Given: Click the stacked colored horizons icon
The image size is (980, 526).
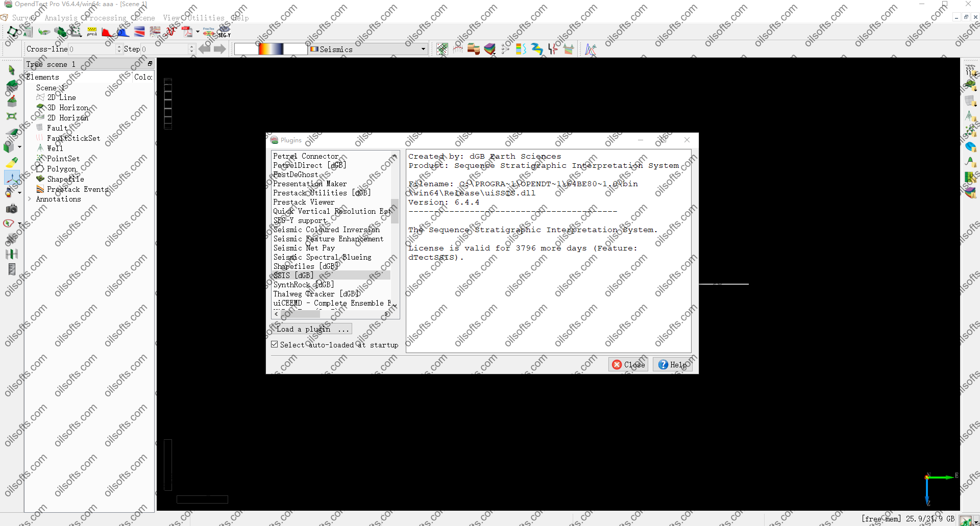Looking at the screenshot, I should click(x=489, y=49).
